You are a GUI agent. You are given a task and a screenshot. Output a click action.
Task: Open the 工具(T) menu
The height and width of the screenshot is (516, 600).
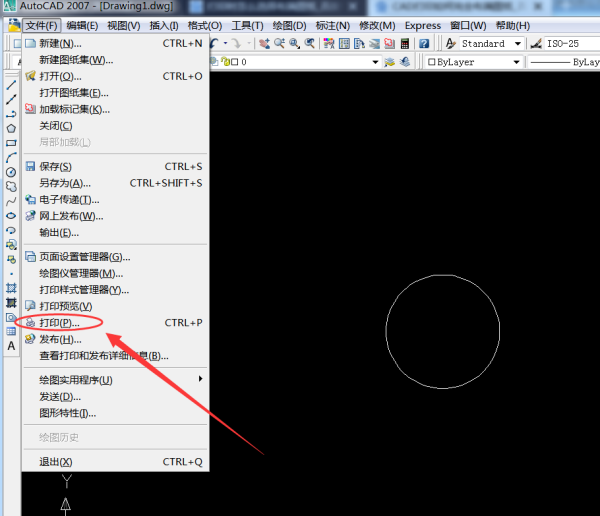(x=248, y=26)
